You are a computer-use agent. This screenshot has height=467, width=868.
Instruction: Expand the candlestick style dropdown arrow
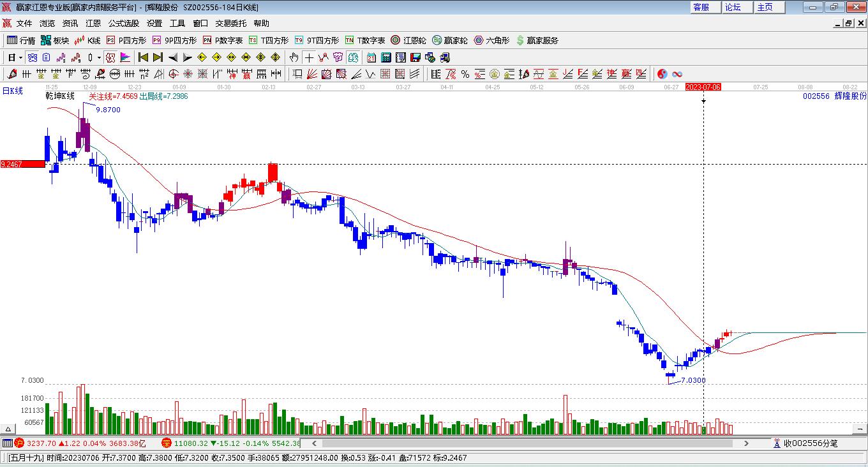pyautogui.click(x=99, y=57)
